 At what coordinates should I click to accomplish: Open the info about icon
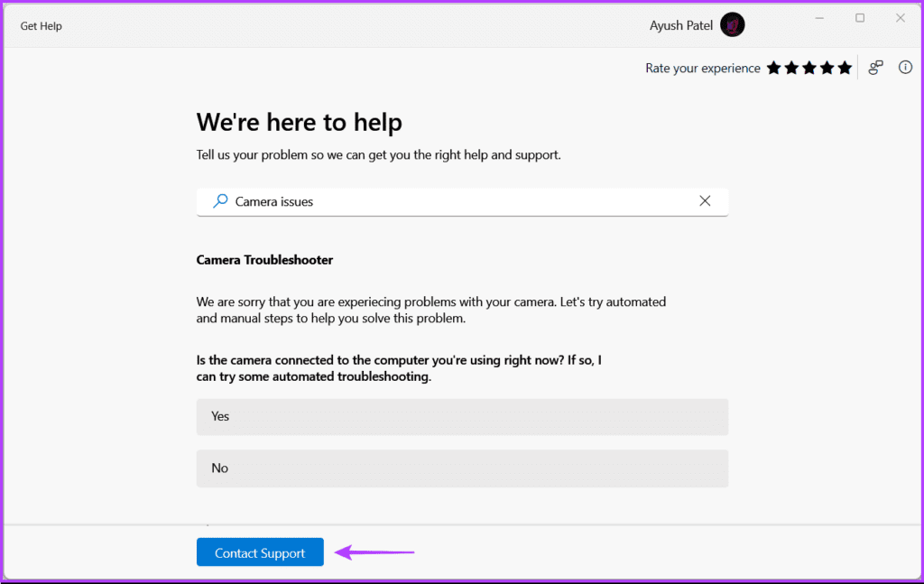905,67
